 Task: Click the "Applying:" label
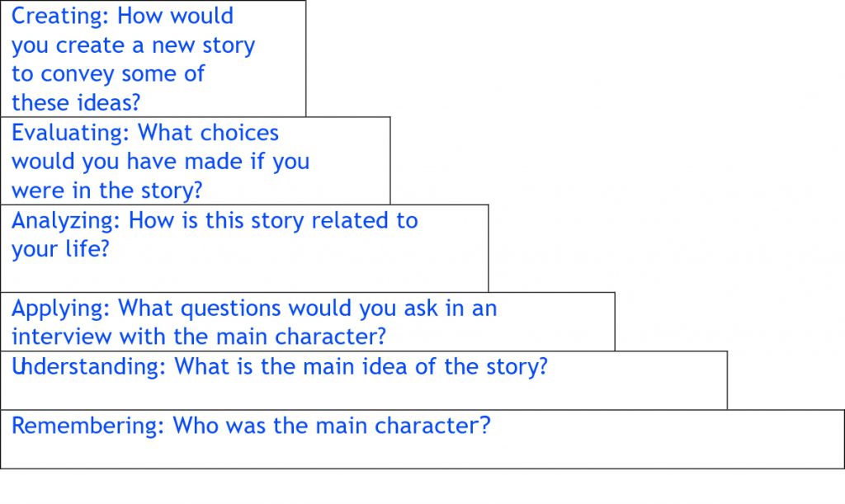click(62, 309)
